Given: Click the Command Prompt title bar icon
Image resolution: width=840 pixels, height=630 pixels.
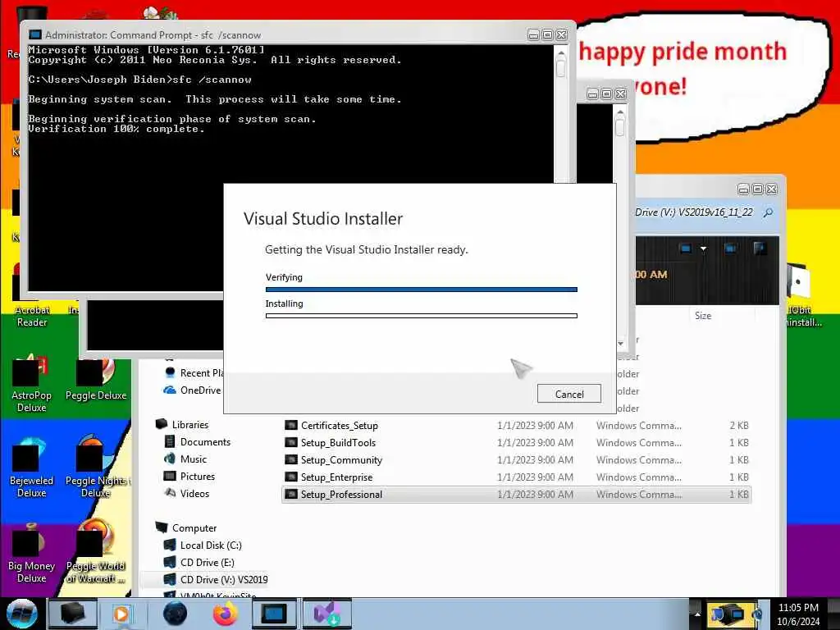Looking at the screenshot, I should [34, 34].
